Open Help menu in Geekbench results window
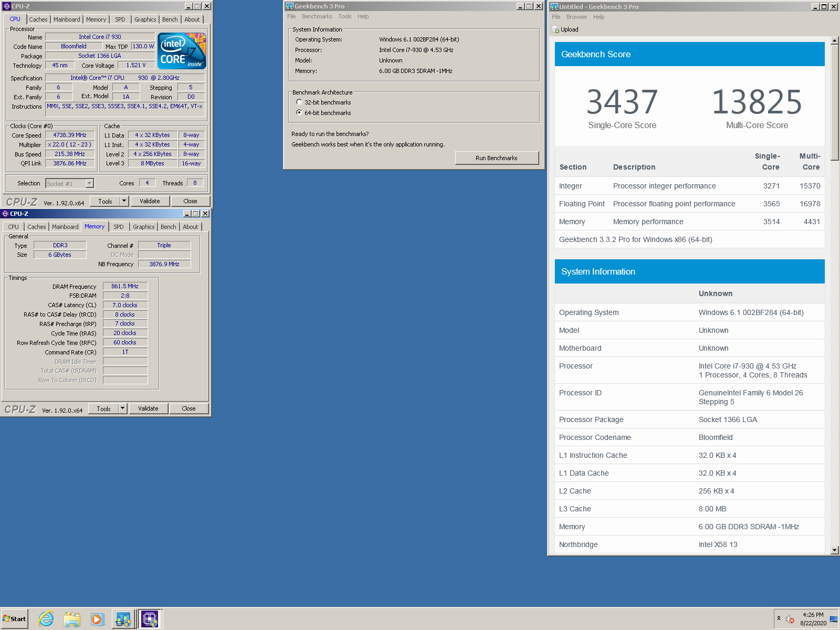 tap(599, 17)
